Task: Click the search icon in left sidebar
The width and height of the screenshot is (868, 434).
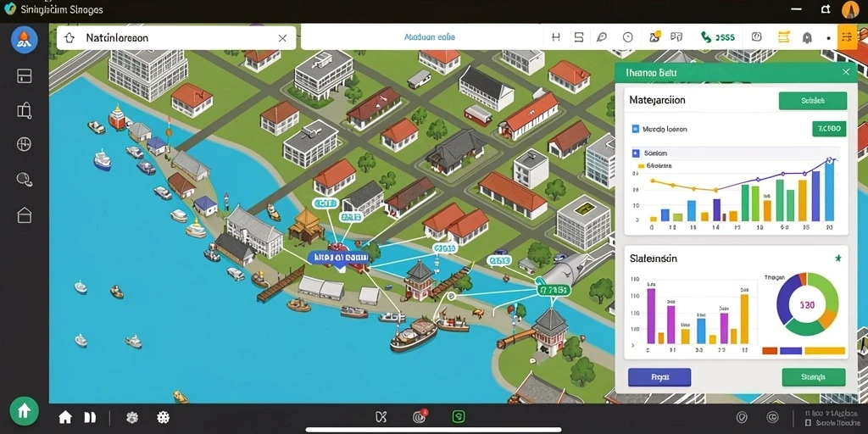Action: tap(24, 179)
